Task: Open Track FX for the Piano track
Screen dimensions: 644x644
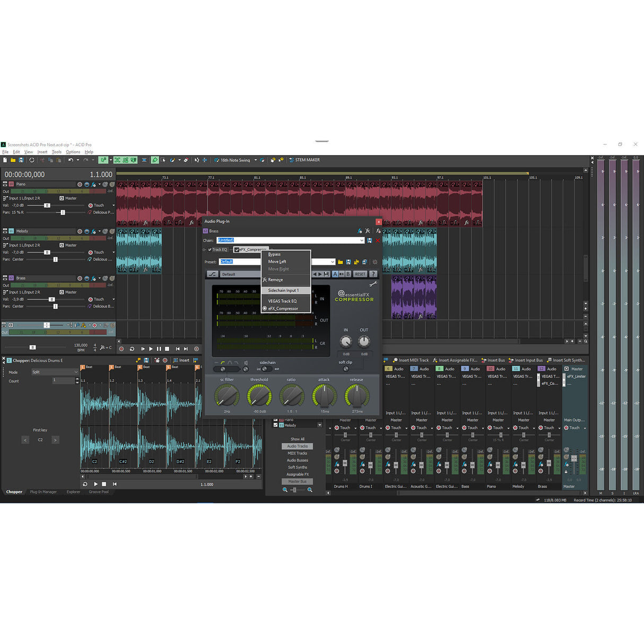Action: click(93, 185)
